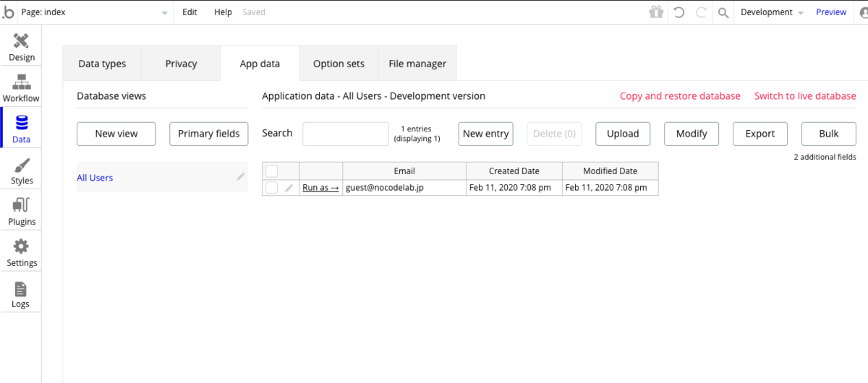The width and height of the screenshot is (868, 383).
Task: Focus the Search input field
Action: [346, 134]
